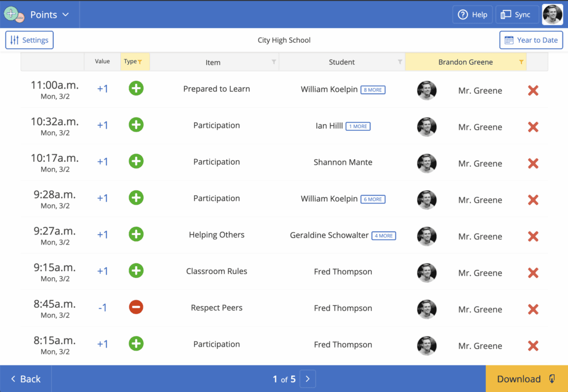Select the Prepared to Learn item

[x=217, y=89]
